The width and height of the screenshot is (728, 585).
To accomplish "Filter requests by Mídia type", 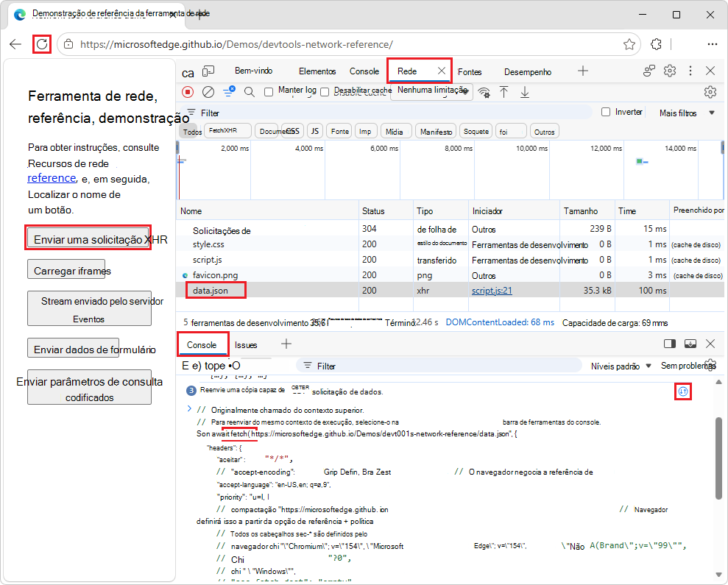I will (x=395, y=132).
